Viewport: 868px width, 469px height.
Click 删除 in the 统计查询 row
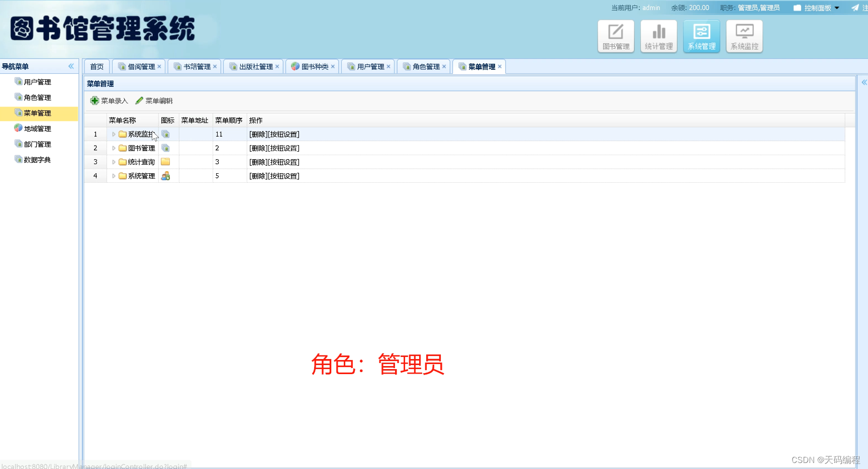pyautogui.click(x=258, y=162)
